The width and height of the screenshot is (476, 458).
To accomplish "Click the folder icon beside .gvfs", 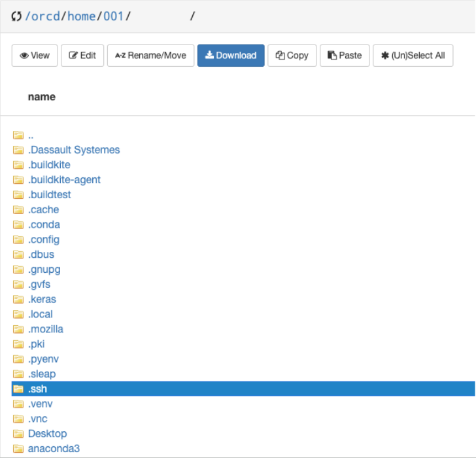I will coord(18,284).
